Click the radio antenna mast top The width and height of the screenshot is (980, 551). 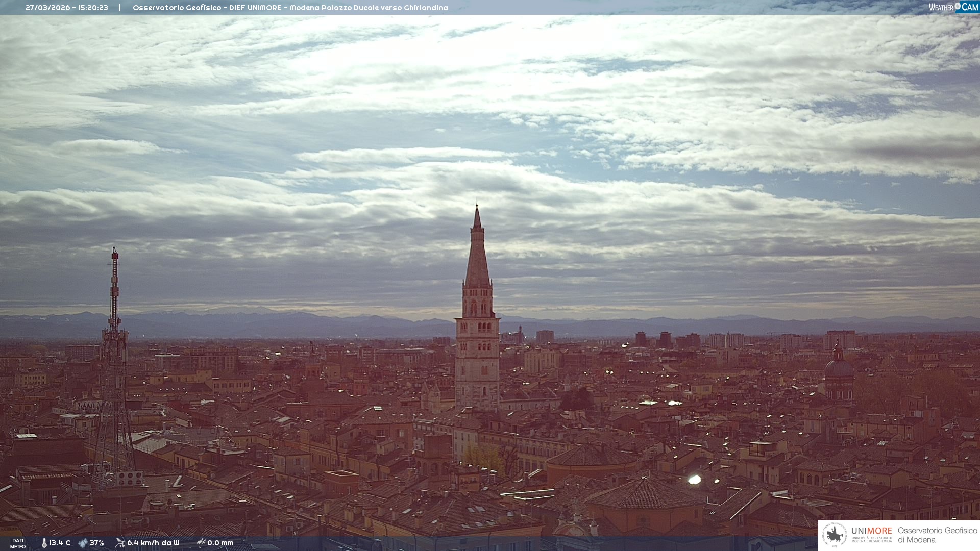[x=115, y=254]
